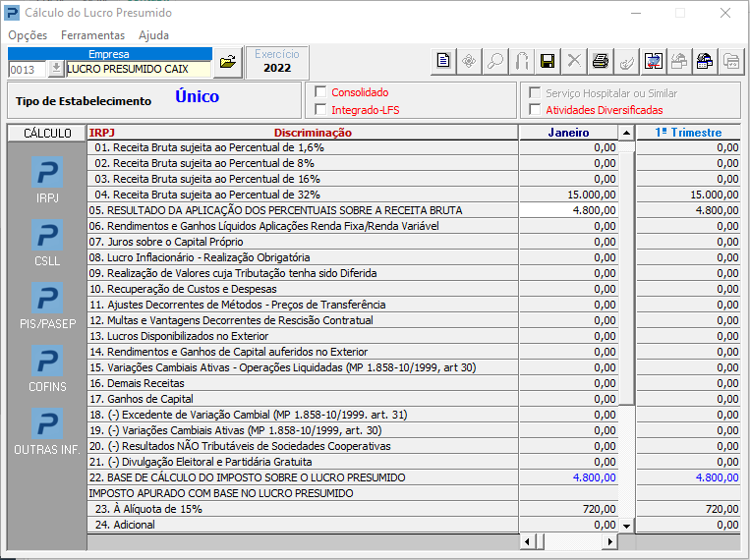Click the LUCRO PRESUMIDO CAIX name field
The image size is (750, 560).
click(x=139, y=69)
